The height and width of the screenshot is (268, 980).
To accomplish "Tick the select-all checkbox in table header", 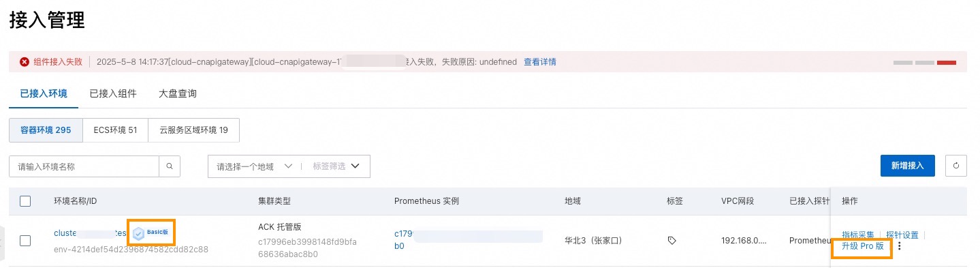I will pos(25,201).
